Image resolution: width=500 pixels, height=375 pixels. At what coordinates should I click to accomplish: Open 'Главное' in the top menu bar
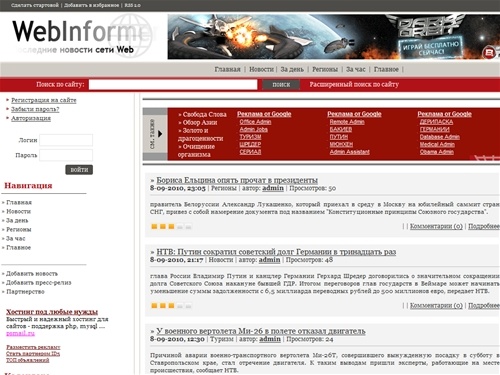click(x=386, y=69)
